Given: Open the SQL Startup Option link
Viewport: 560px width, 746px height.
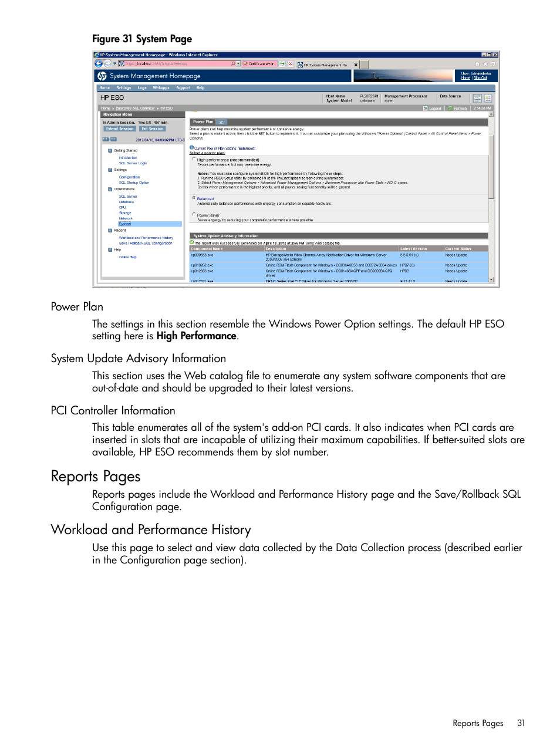Looking at the screenshot, I should [134, 183].
